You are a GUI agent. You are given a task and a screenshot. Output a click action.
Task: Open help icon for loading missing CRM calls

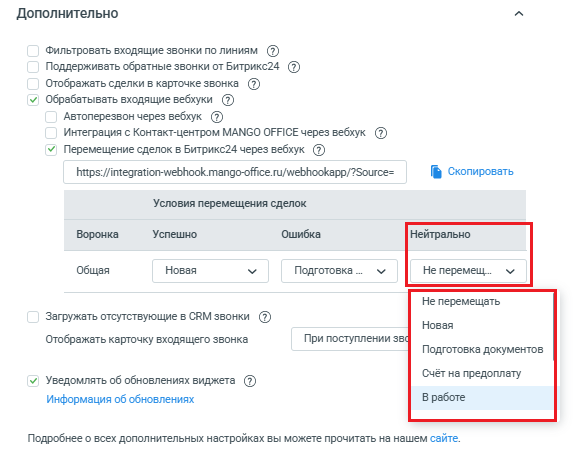pos(265,317)
